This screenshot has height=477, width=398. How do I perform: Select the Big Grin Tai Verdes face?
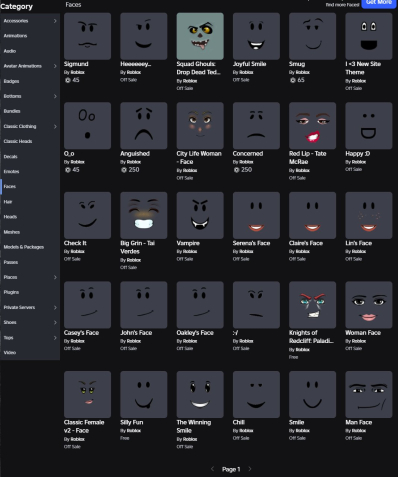pos(144,215)
